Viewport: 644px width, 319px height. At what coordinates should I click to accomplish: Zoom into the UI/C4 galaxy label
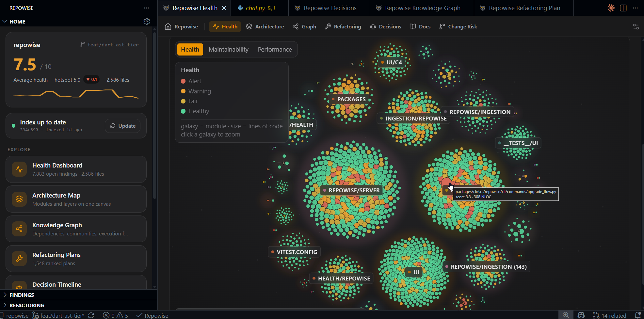coord(391,62)
